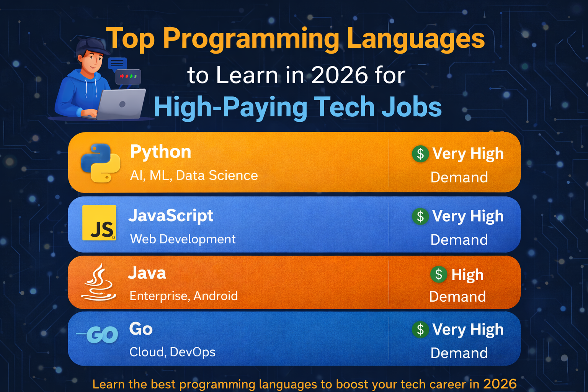
Task: Click the "High-Paying Tech Jobs" headline
Action: (297, 107)
